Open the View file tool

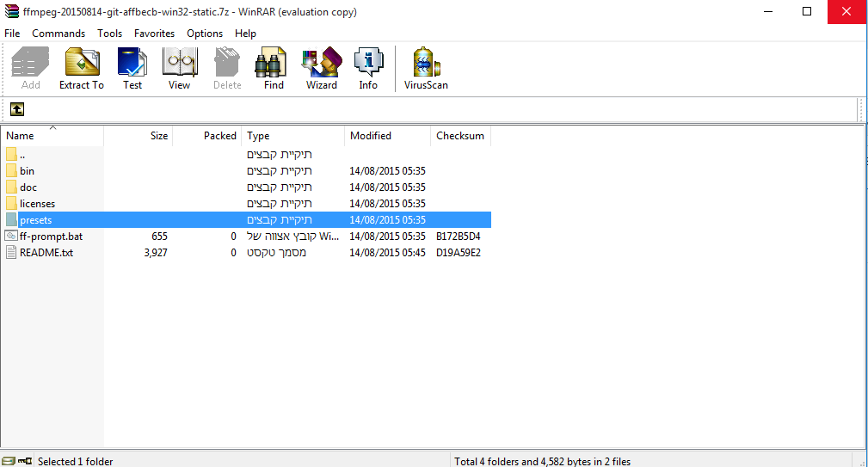click(179, 67)
